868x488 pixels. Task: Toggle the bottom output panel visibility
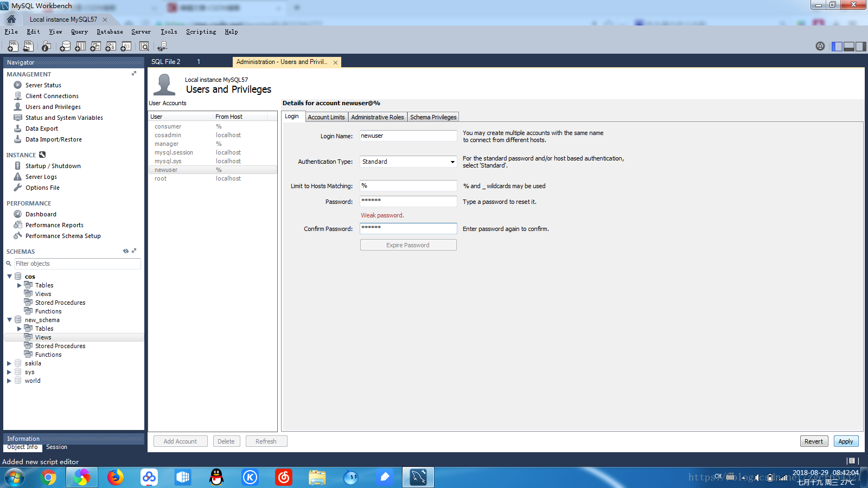point(849,47)
